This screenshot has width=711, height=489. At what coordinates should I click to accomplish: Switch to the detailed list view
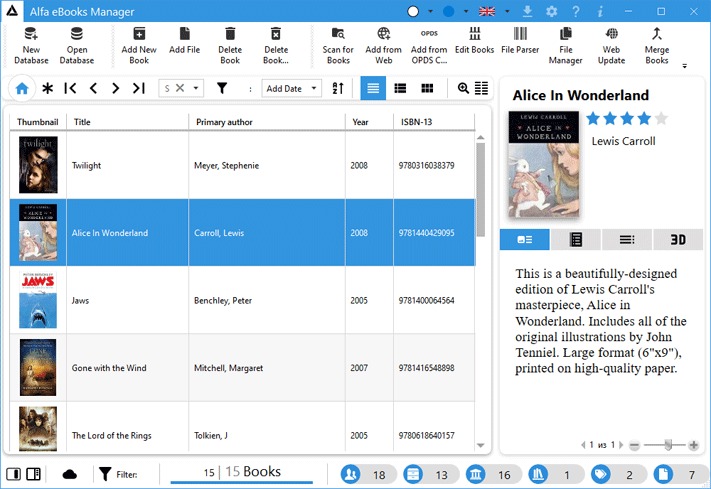[x=400, y=88]
